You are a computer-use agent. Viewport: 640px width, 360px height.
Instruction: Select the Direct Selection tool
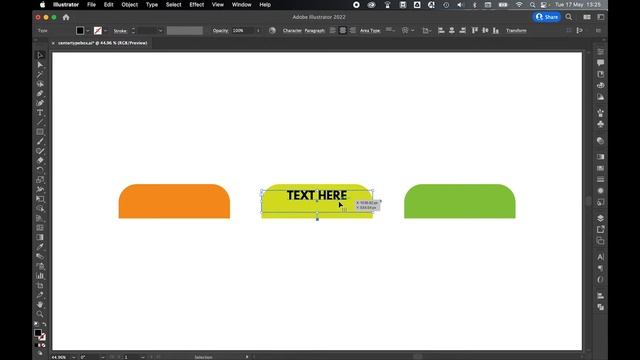[x=40, y=65]
